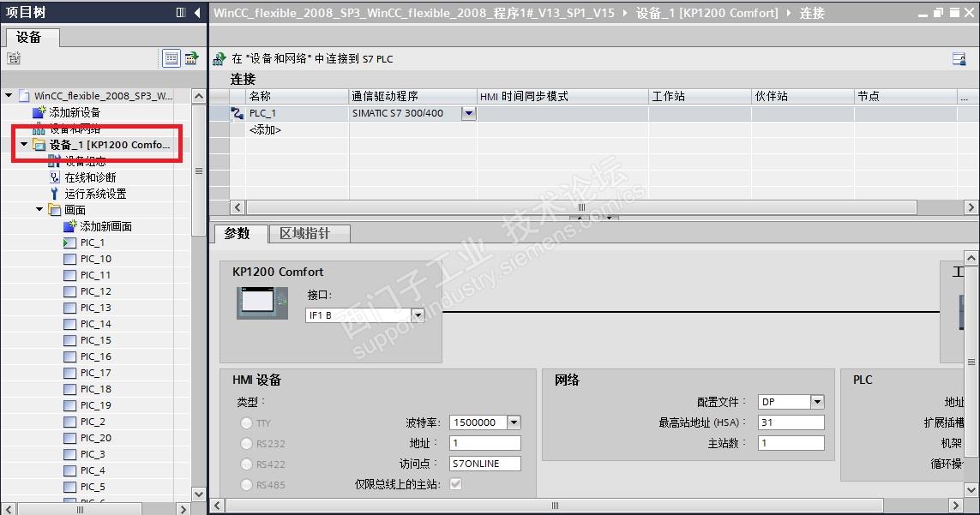Toggle the only master on bus checkbox
This screenshot has width=980, height=515.
[455, 484]
